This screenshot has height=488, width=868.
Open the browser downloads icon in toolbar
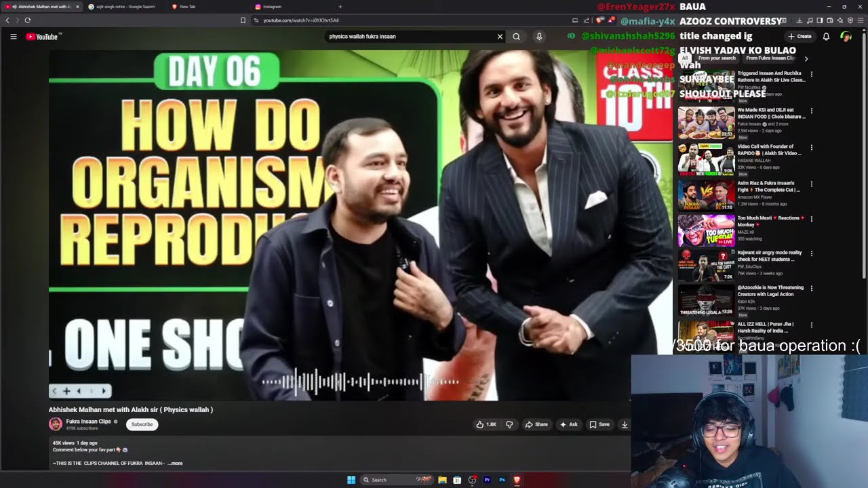(x=800, y=20)
